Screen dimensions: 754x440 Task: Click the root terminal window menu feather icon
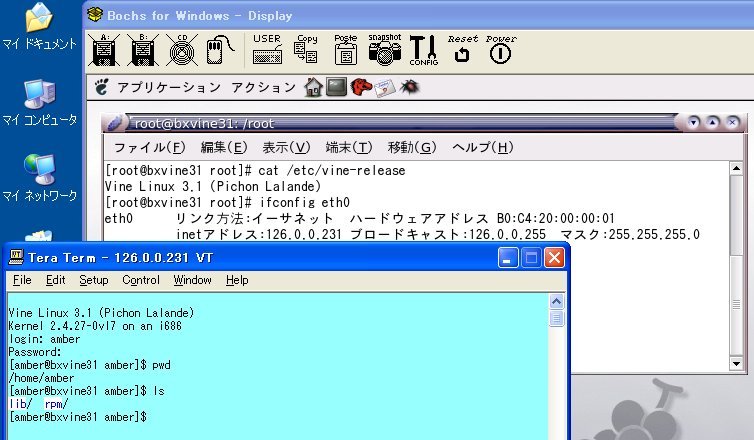[x=114, y=123]
